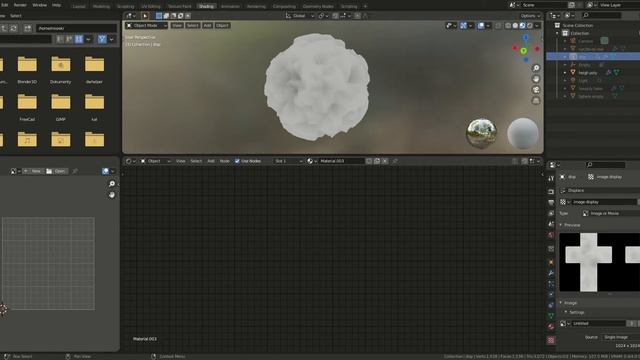
Task: Click the Material.003 name field
Action: tap(341, 161)
